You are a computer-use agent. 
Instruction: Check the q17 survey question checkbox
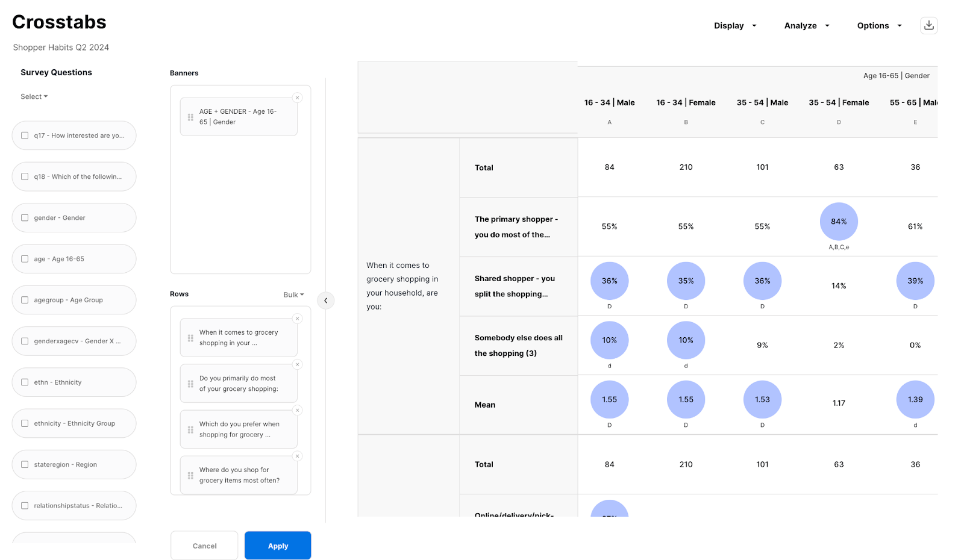pos(25,135)
